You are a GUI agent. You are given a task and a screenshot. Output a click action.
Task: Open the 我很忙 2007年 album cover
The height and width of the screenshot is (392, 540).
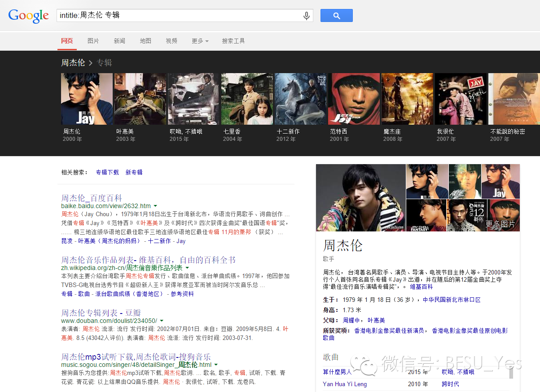(461, 99)
